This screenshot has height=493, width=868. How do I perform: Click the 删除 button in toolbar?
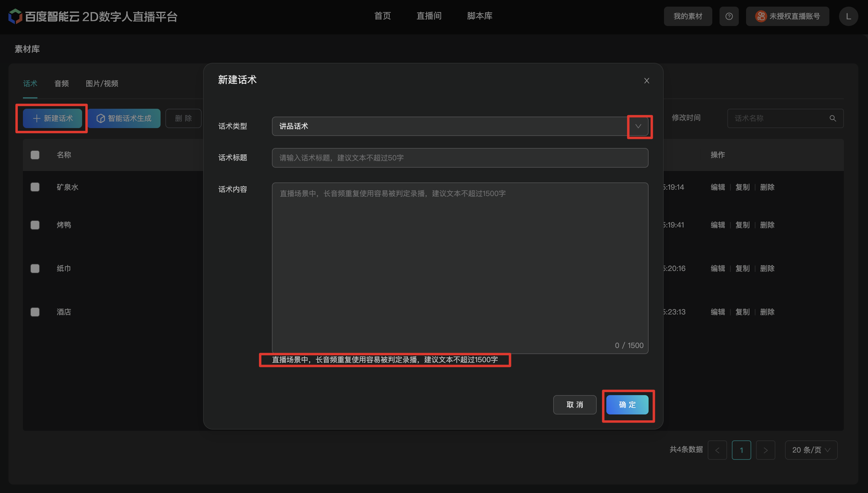[x=183, y=118]
